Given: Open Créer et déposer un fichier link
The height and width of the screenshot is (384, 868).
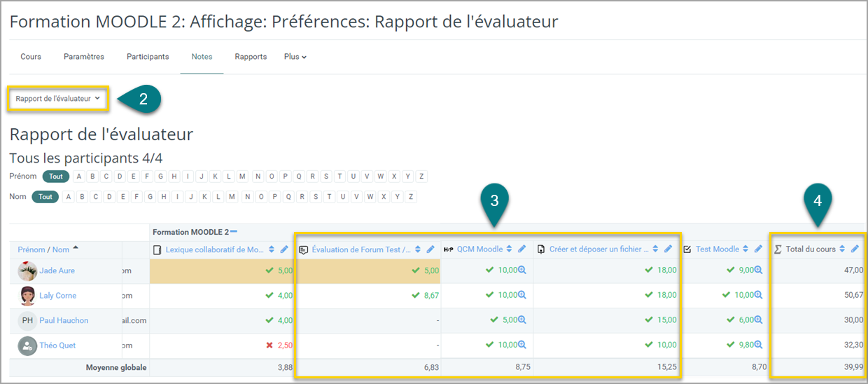Looking at the screenshot, I should [x=599, y=249].
